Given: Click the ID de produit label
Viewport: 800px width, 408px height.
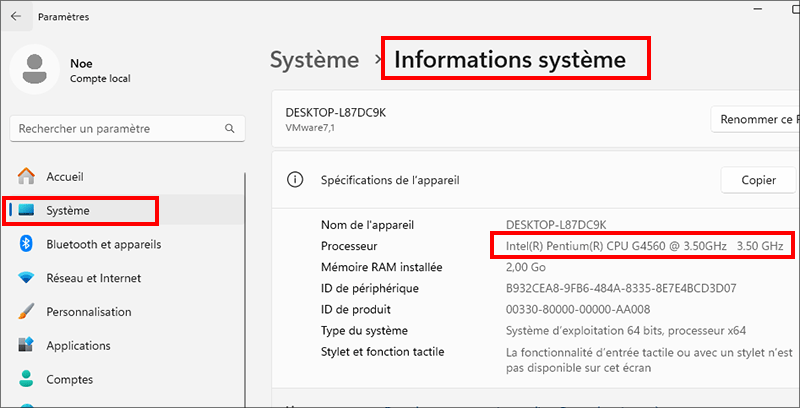Looking at the screenshot, I should coord(356,309).
